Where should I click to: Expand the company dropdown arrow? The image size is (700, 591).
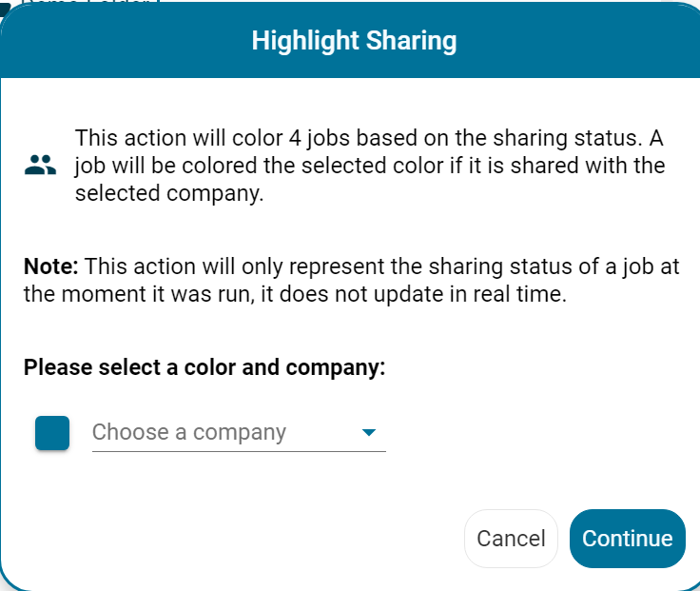coord(369,433)
